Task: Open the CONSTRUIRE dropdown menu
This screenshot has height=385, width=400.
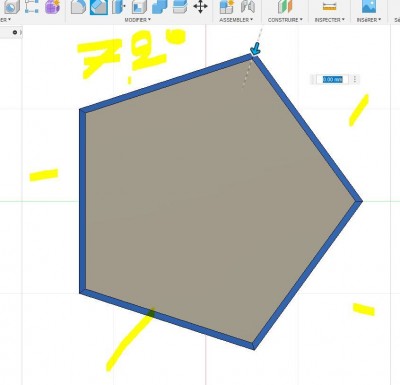Action: pos(285,20)
